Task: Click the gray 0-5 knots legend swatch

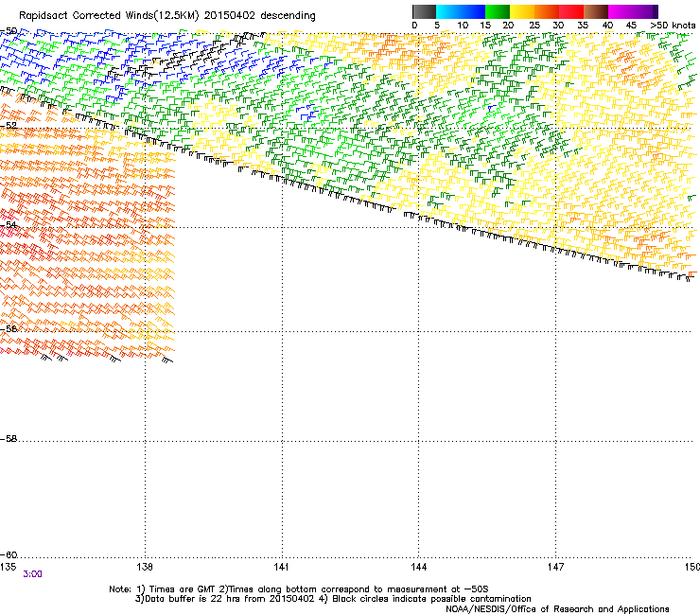Action: [424, 11]
